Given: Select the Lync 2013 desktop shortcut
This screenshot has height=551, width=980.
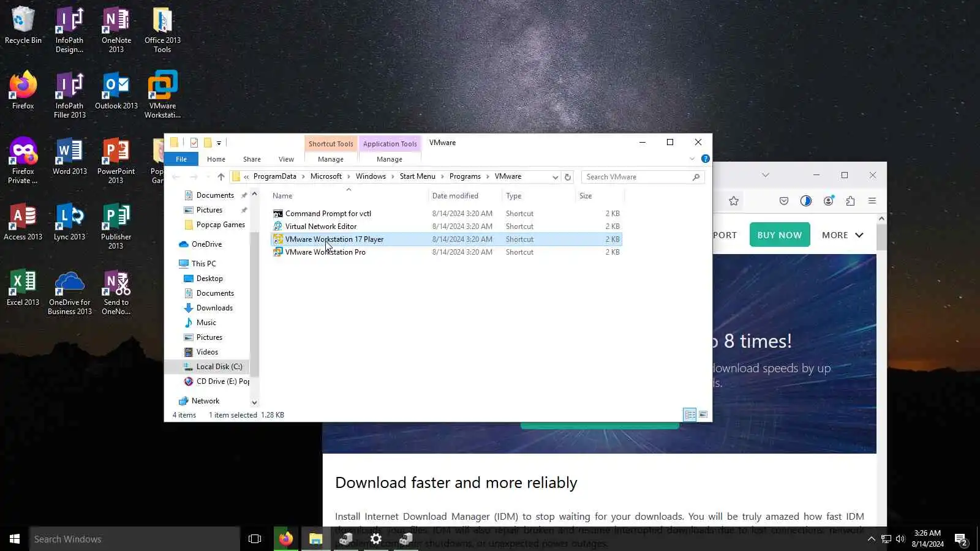Looking at the screenshot, I should 70,222.
